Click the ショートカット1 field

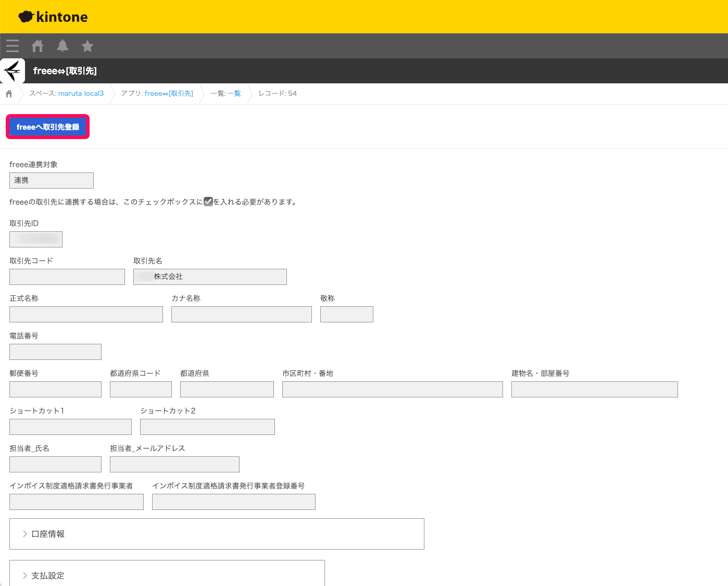click(x=70, y=427)
